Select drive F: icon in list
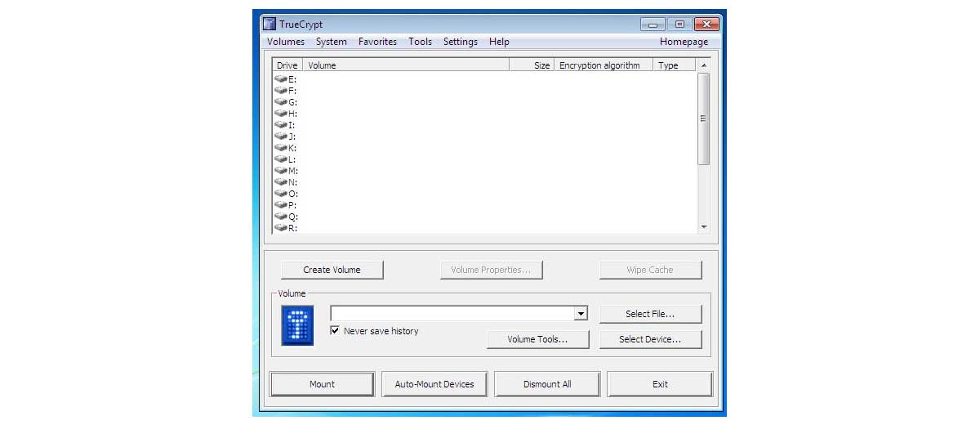Image resolution: width=980 pixels, height=425 pixels. 281,91
